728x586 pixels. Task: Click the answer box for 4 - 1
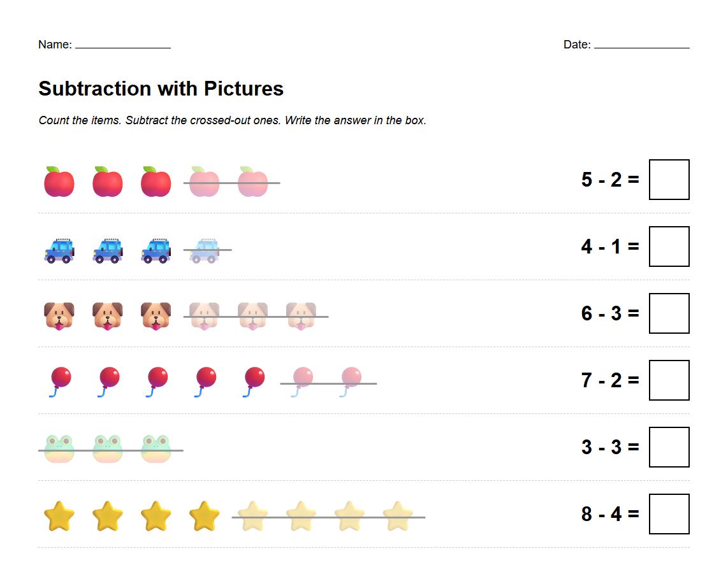pyautogui.click(x=669, y=247)
